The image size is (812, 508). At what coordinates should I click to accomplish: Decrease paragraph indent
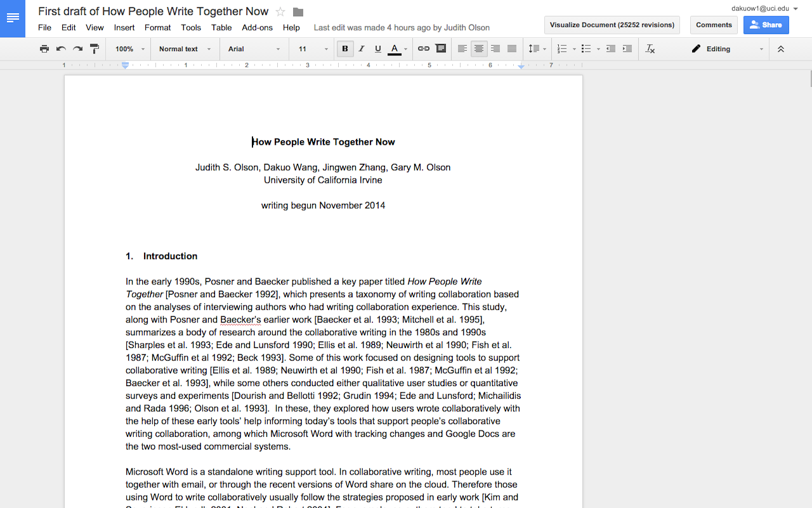pyautogui.click(x=610, y=49)
